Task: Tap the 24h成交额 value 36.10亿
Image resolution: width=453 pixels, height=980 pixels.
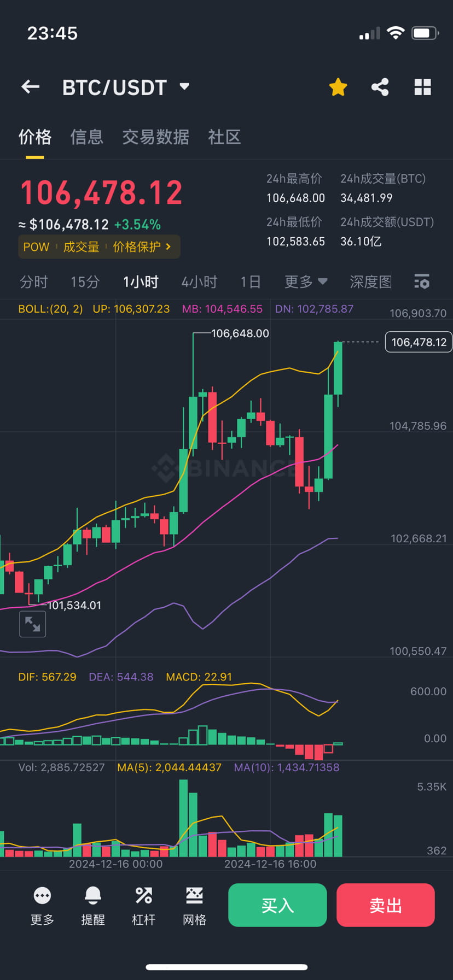Action: click(x=361, y=242)
